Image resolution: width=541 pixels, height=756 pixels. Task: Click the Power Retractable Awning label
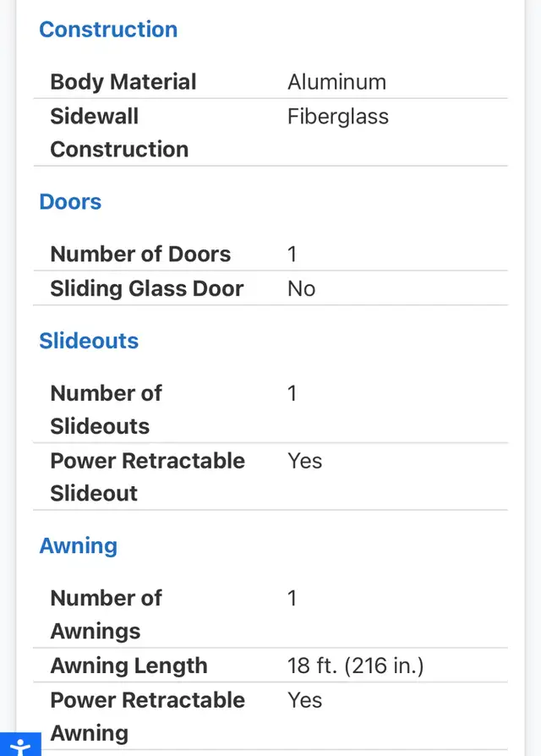148,716
